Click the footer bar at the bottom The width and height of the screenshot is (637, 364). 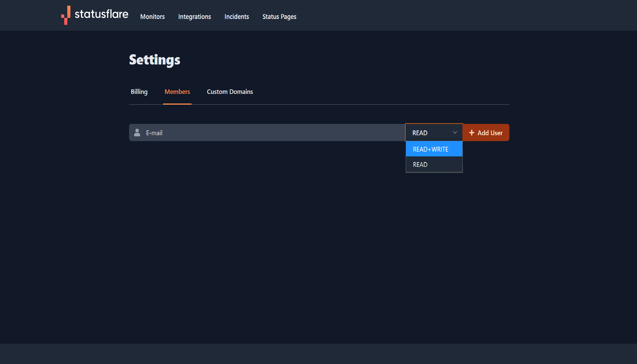click(x=318, y=354)
